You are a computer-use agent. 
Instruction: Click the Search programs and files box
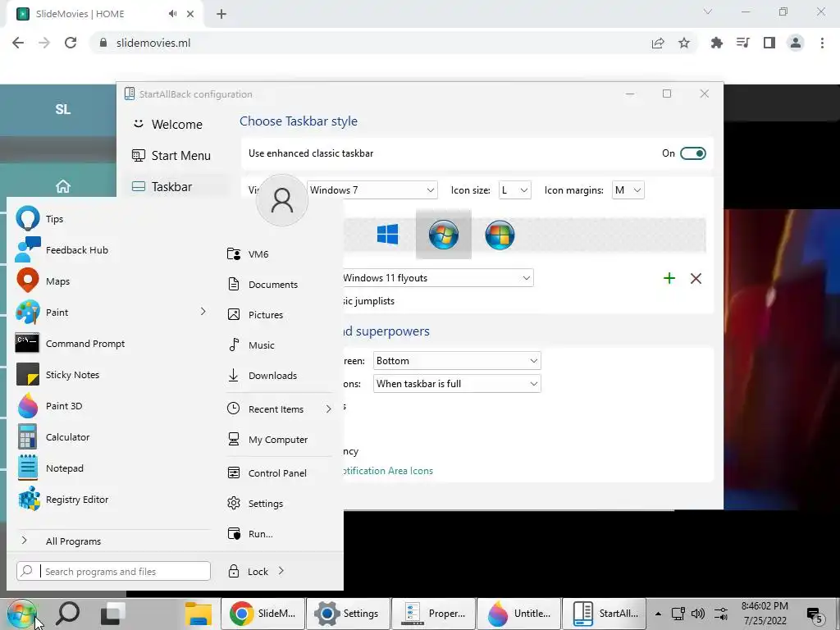tap(113, 571)
